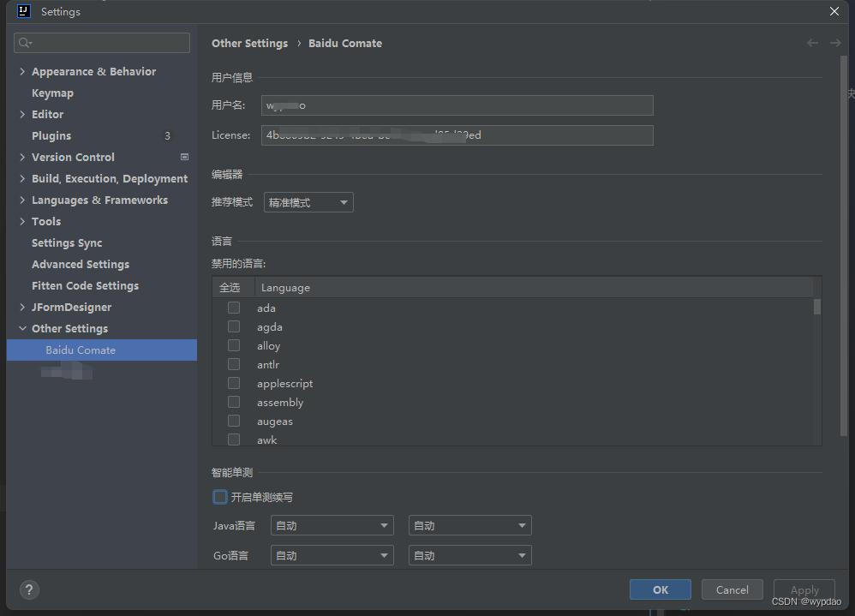Click the applescript row label
855x616 pixels.
(284, 384)
